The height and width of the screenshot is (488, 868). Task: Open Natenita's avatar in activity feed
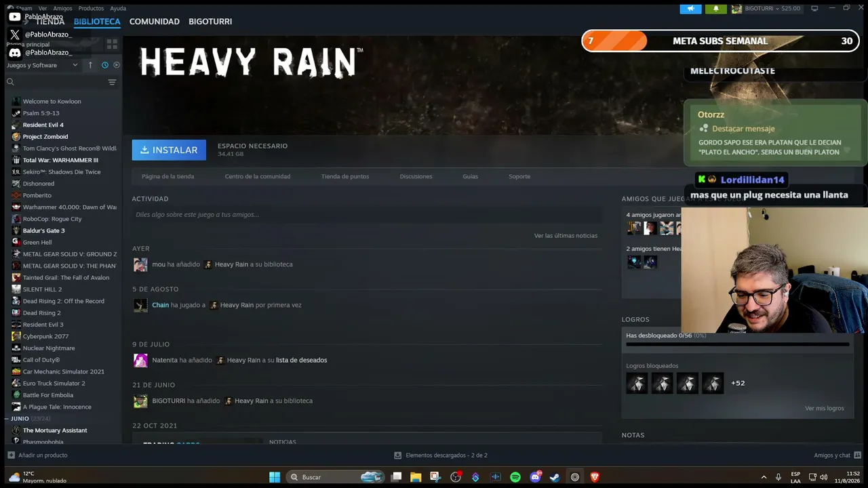click(x=140, y=361)
